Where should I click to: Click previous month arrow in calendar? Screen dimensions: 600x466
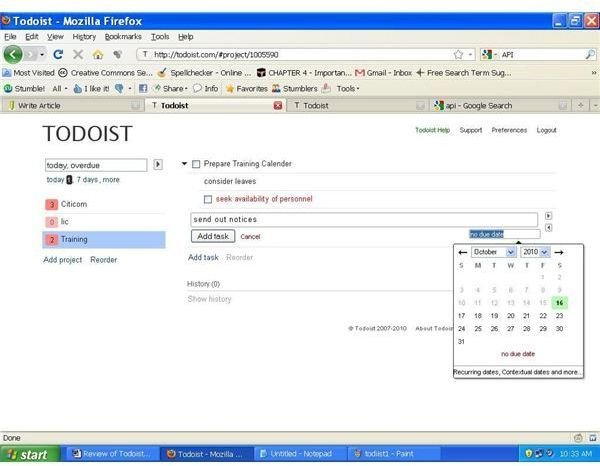[x=462, y=252]
